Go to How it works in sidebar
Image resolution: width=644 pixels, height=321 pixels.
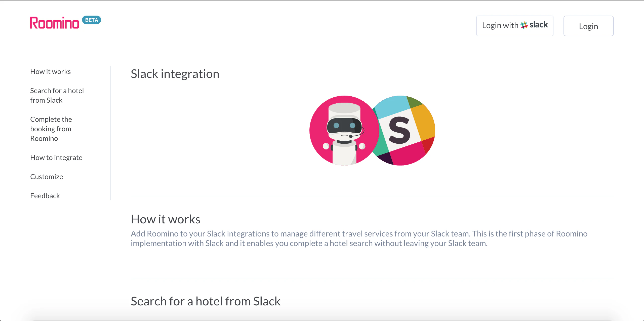click(50, 71)
